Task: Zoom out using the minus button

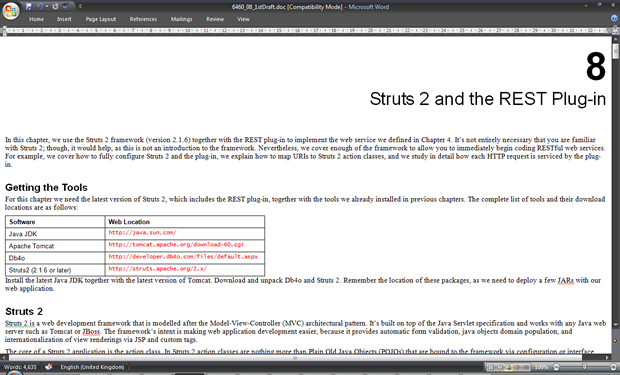Action: click(x=556, y=367)
